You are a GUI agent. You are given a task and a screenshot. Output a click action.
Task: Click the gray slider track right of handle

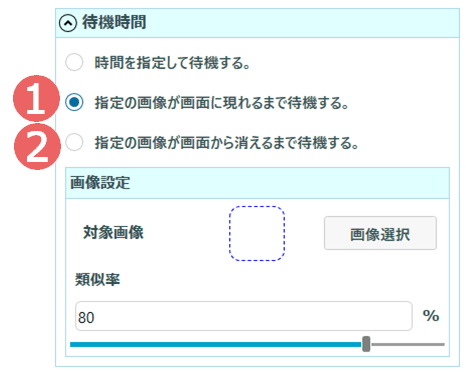tap(407, 344)
